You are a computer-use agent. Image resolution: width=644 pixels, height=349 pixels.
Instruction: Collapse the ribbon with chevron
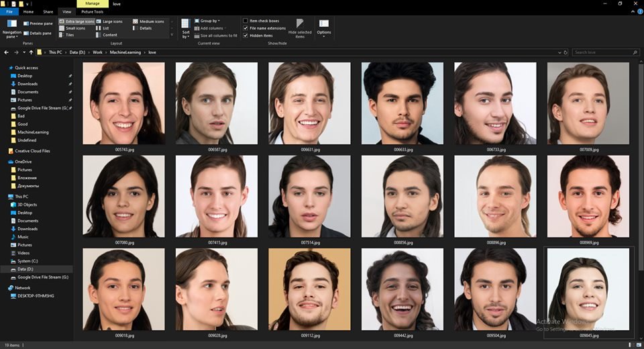(x=633, y=12)
